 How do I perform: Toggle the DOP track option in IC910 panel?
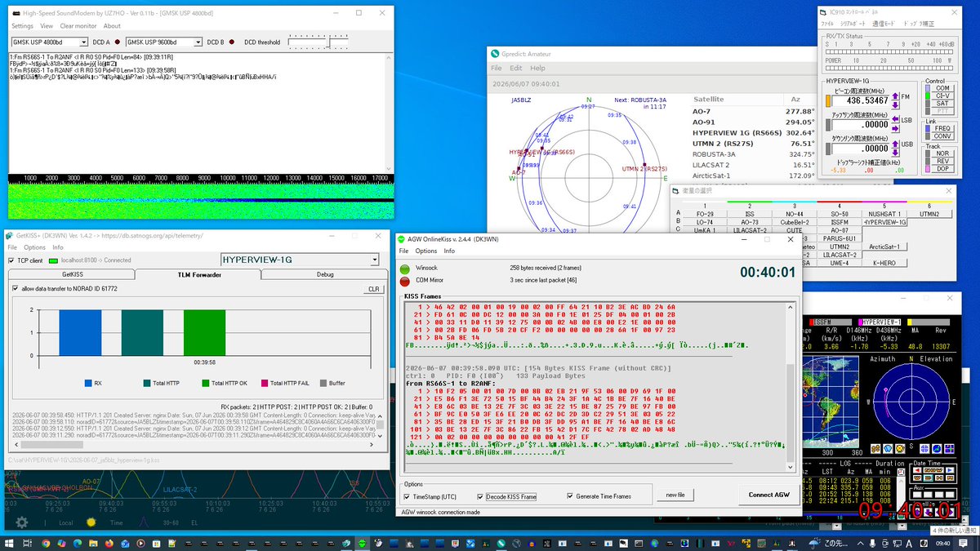pyautogui.click(x=942, y=169)
